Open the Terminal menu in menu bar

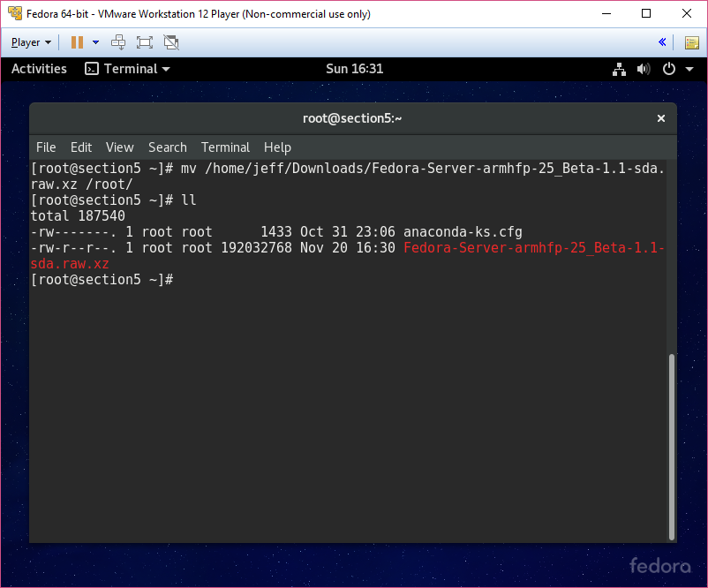point(225,147)
